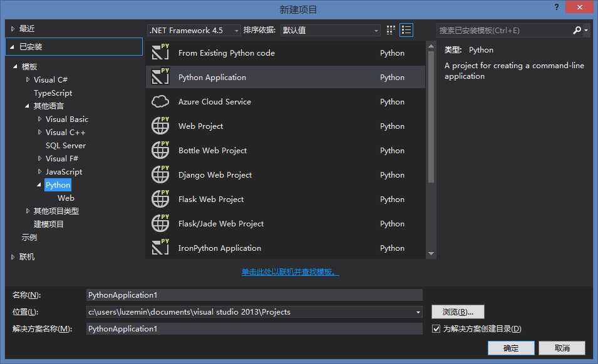Switch to medium icons list view
The image size is (598, 364).
[x=406, y=30]
